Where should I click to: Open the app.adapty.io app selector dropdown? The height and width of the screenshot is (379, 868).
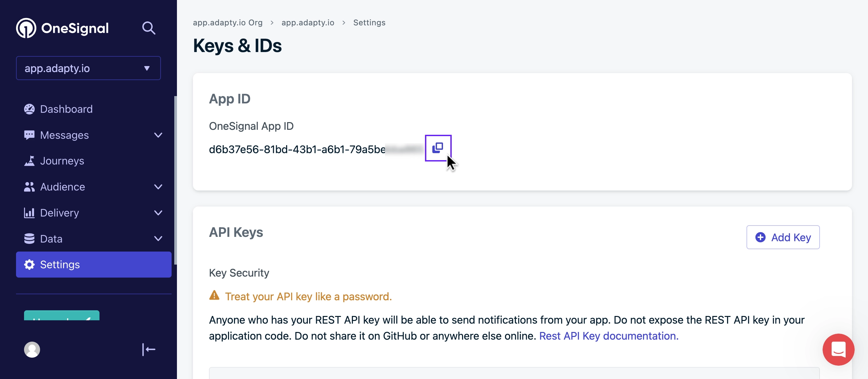(x=88, y=68)
